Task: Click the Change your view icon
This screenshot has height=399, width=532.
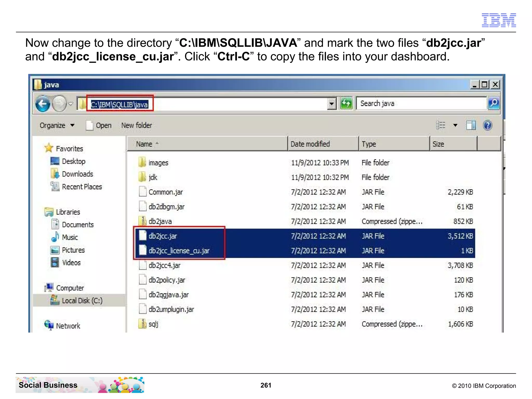Action: point(441,125)
